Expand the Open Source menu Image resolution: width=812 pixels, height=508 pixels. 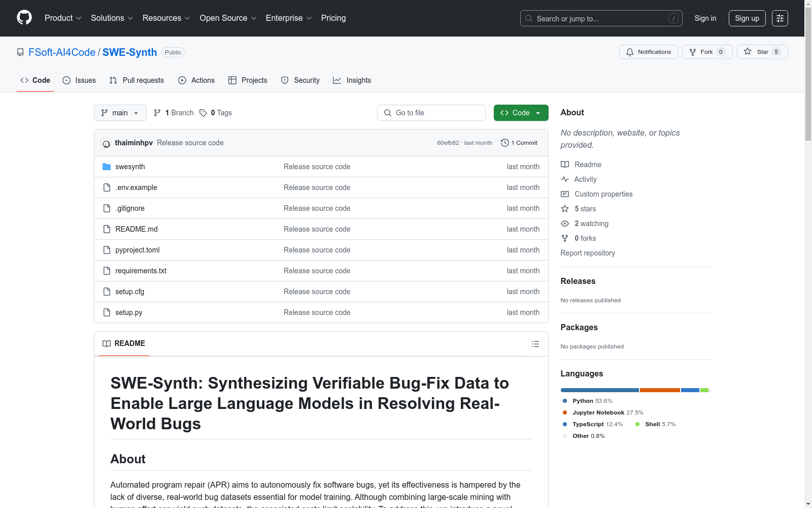point(228,18)
